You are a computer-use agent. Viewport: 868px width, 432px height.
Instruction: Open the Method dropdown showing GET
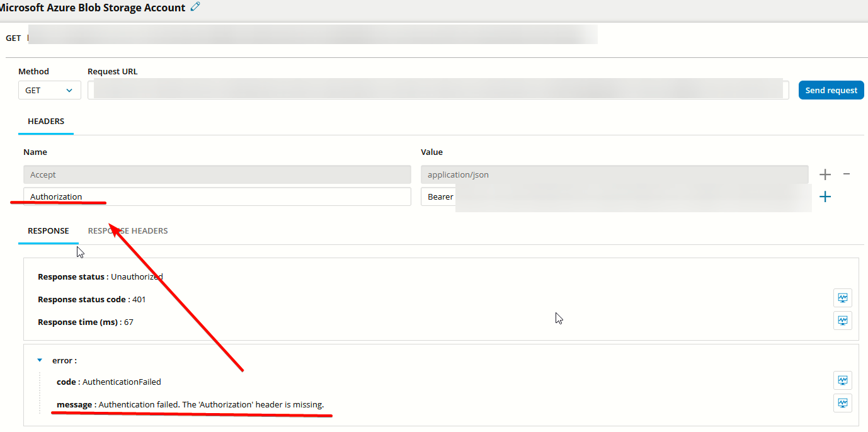pos(49,90)
